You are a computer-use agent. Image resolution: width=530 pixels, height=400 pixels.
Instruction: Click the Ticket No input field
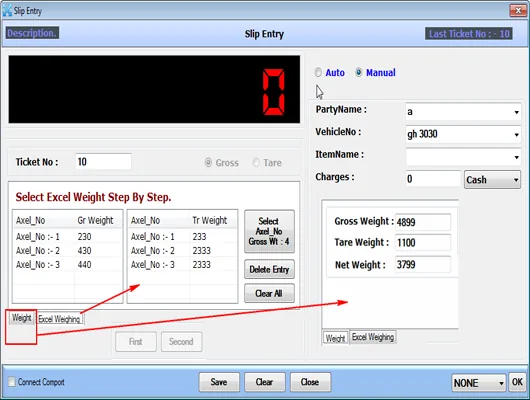(x=103, y=162)
